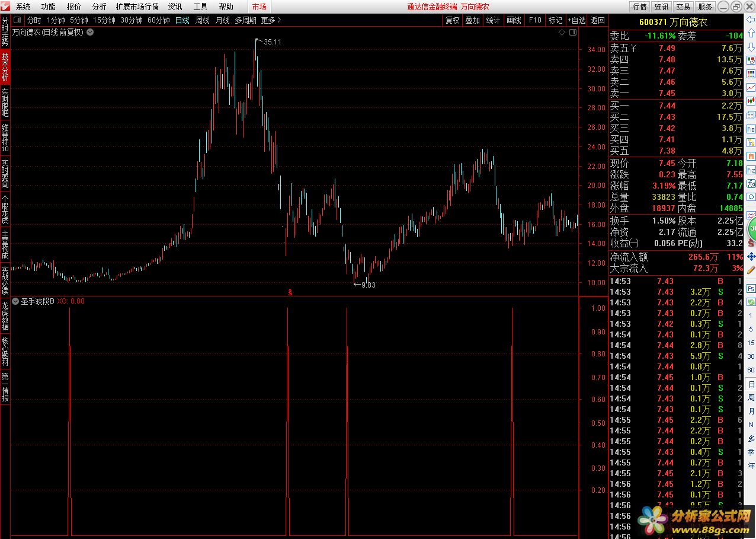756x539 pixels.
Task: Open the 分析 menu
Action: tap(100, 7)
